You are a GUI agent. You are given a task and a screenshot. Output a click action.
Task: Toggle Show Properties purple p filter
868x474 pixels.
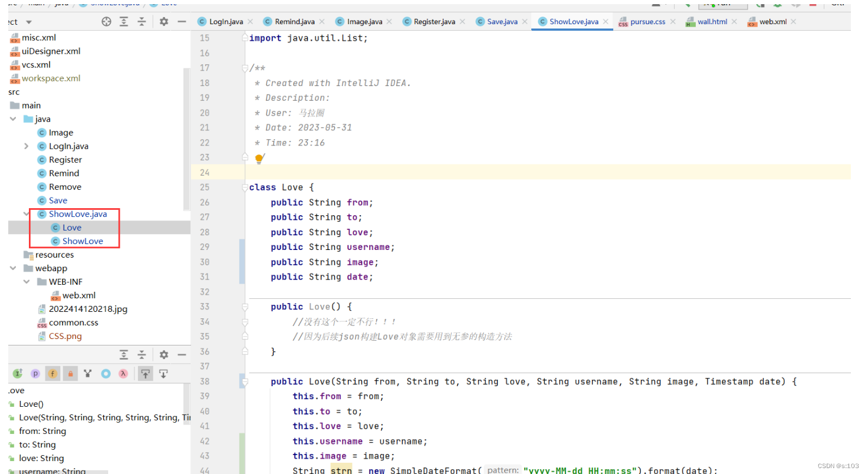pos(35,373)
